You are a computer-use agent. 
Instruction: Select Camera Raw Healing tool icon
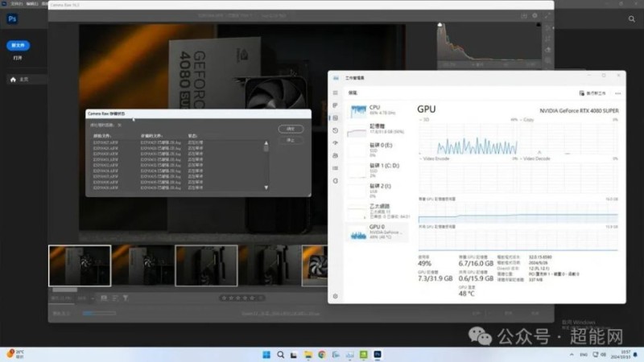(x=548, y=50)
